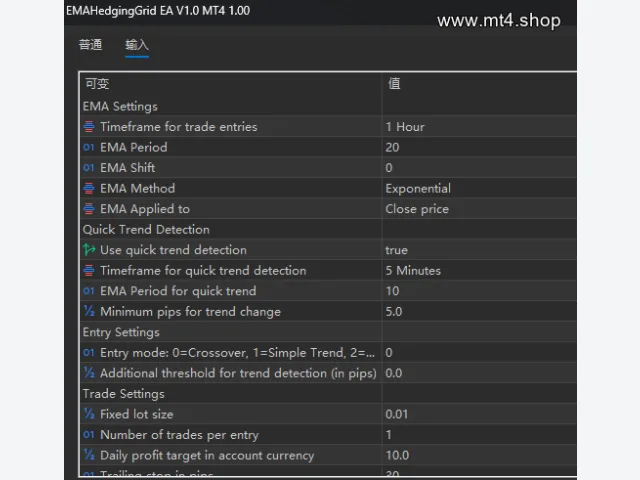Click the integer icon beside EMA Period
Image resolution: width=640 pixels, height=480 pixels.
click(x=89, y=147)
